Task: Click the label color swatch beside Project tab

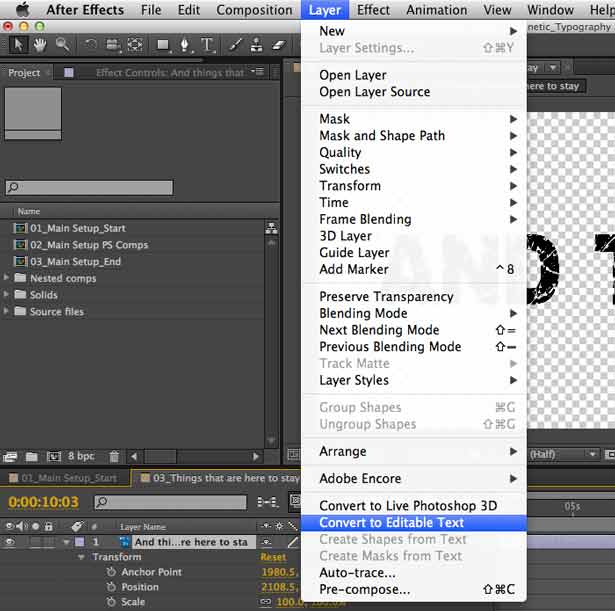Action: 69,73
